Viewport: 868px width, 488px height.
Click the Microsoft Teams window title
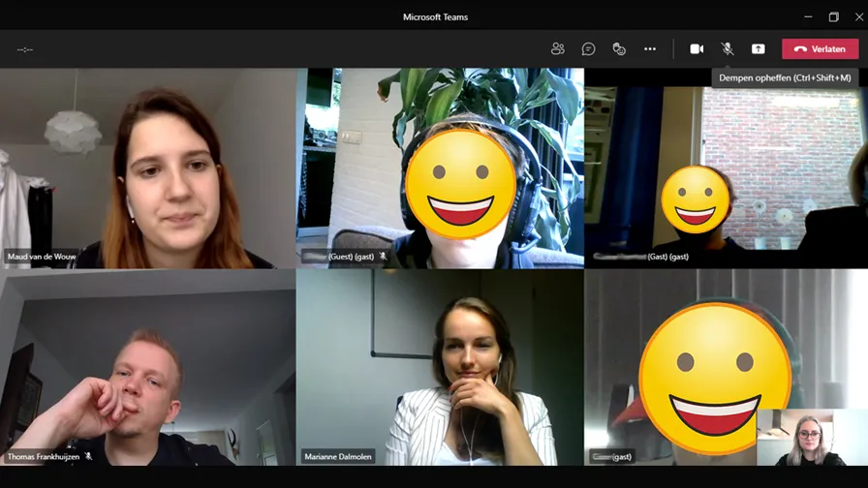click(435, 16)
